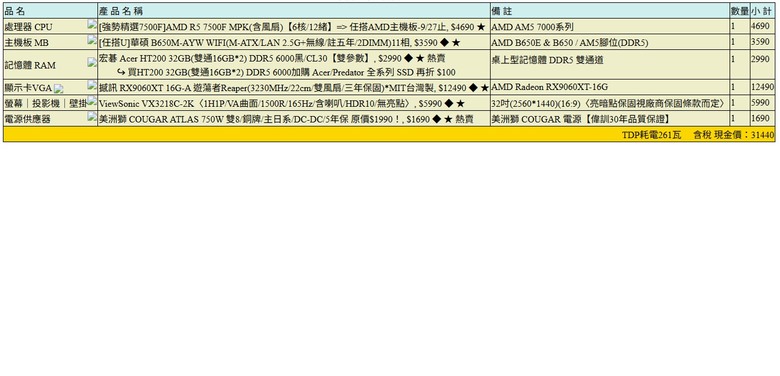The height and width of the screenshot is (376, 780).
Task: Click the broken image icon in 電源供應器 row
Action: coord(92,116)
